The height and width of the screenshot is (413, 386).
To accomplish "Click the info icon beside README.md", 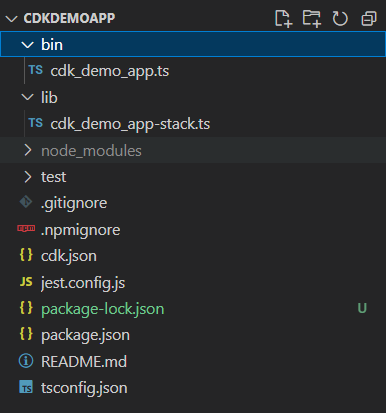I will tap(26, 361).
